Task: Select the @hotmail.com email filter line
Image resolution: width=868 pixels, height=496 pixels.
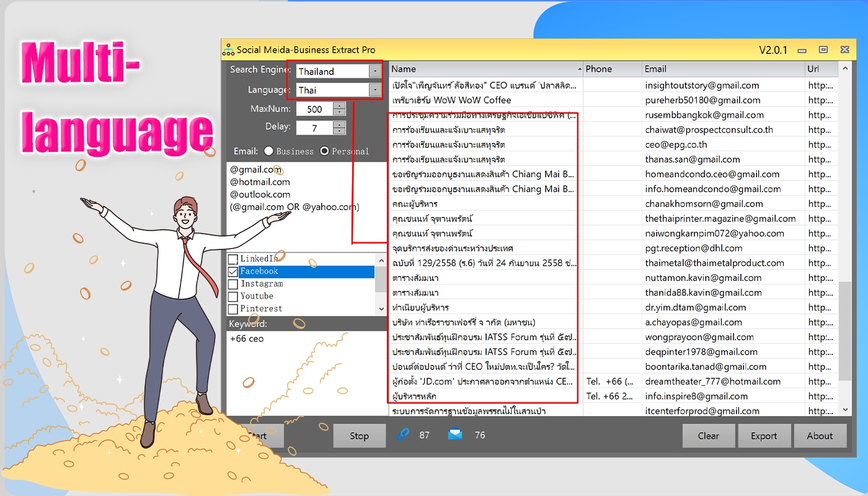Action: (x=260, y=182)
